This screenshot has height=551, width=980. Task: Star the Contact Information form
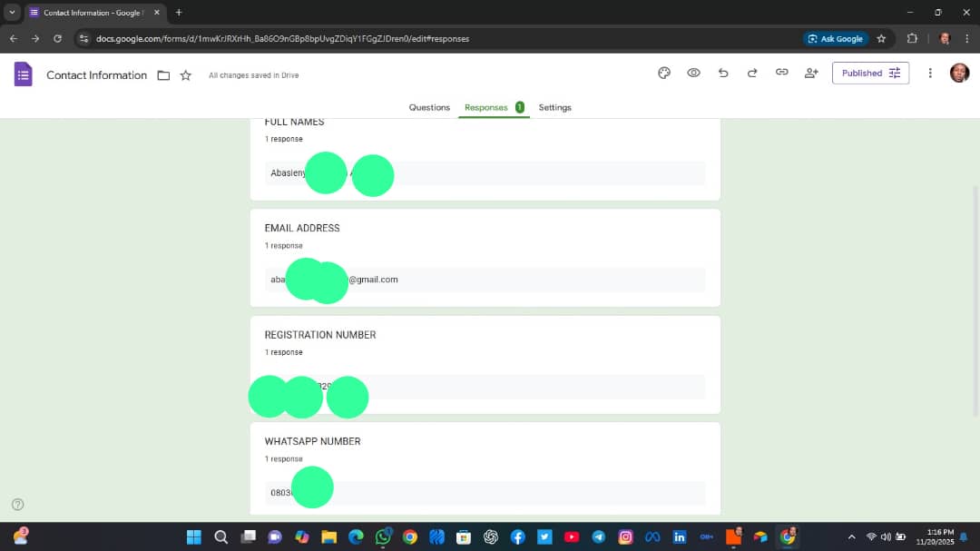186,75
